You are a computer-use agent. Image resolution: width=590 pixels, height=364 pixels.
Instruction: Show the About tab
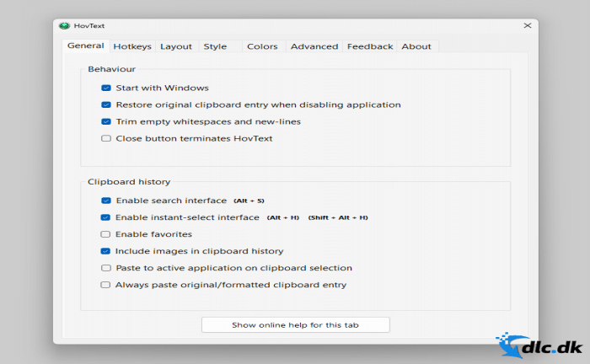click(416, 46)
